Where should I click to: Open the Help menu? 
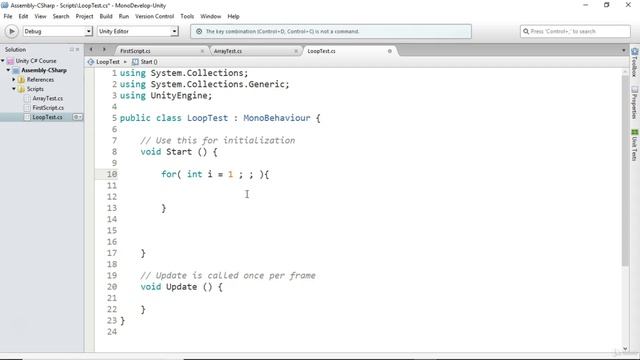click(x=233, y=16)
